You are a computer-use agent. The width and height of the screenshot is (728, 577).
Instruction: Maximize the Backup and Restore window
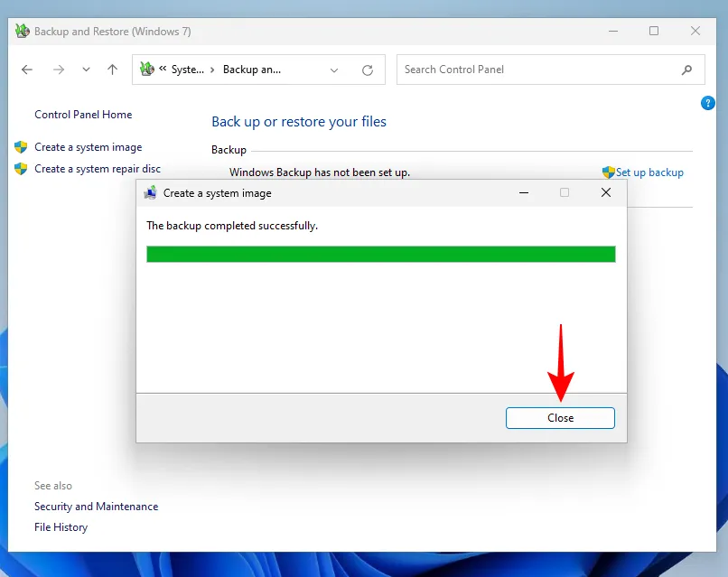(x=654, y=31)
